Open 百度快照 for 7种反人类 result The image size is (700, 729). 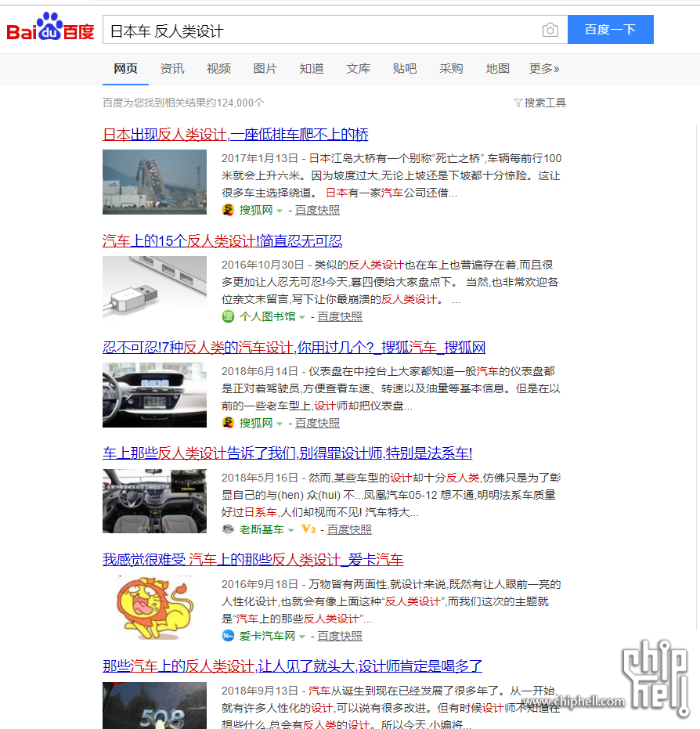317,423
